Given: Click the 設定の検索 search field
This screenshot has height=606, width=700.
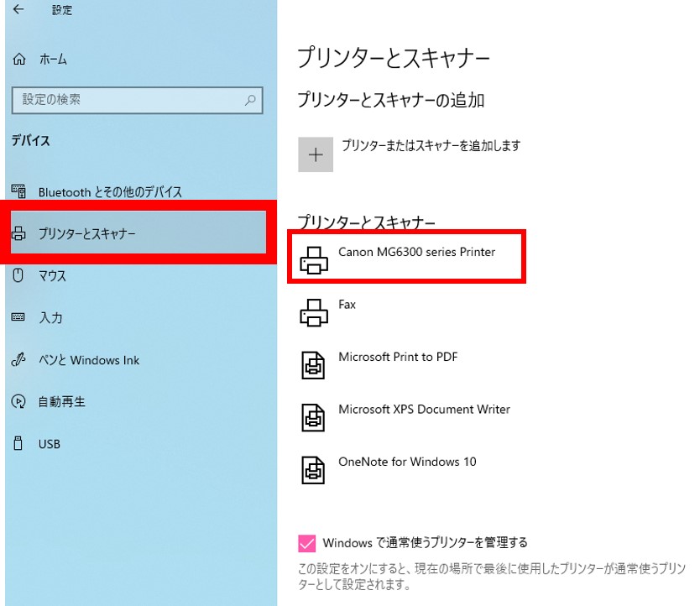Looking at the screenshot, I should coord(137,100).
